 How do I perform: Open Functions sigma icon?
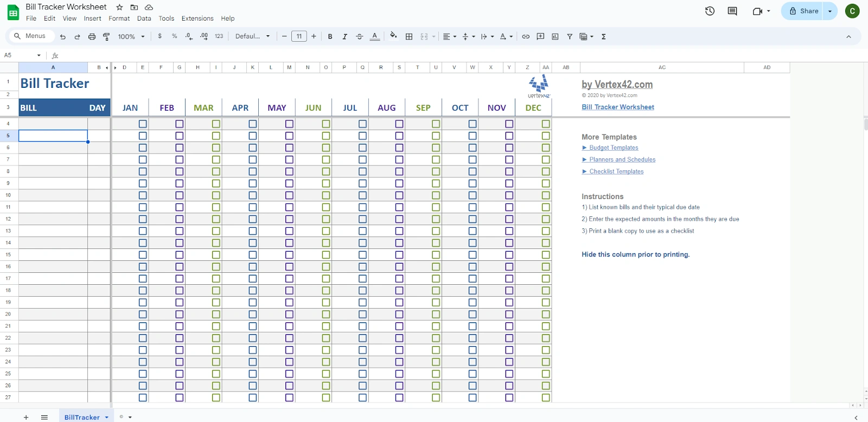603,36
